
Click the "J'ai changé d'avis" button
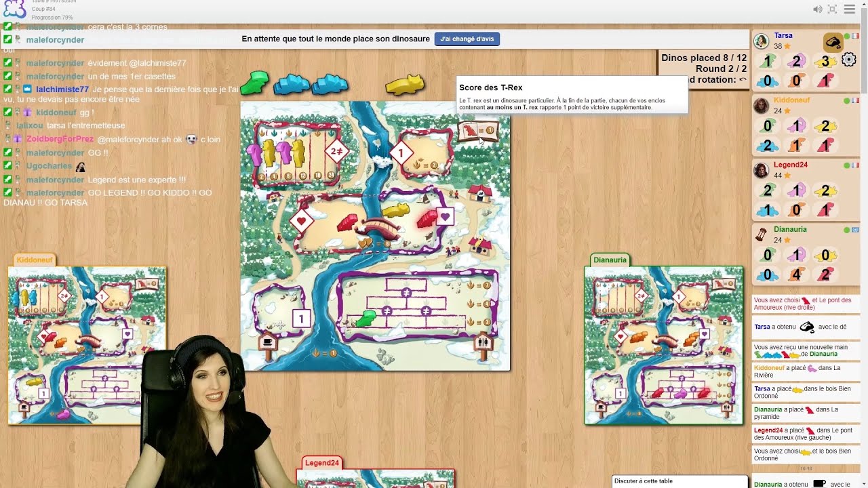tap(467, 39)
